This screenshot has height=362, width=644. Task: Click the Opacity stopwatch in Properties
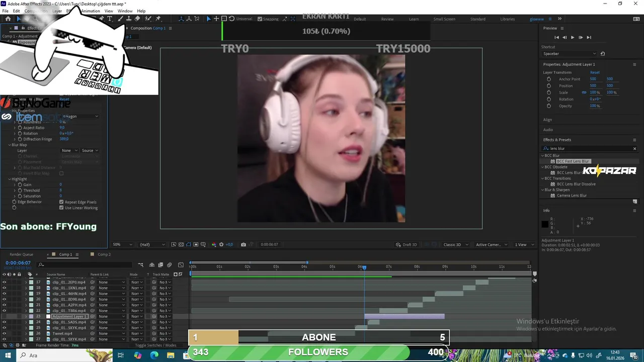click(x=548, y=106)
